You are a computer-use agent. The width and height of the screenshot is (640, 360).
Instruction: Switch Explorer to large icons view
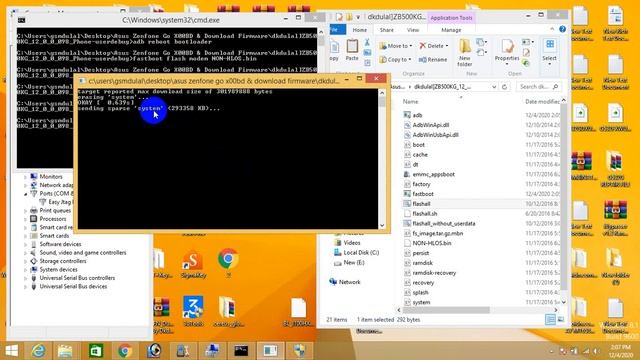[x=561, y=320]
